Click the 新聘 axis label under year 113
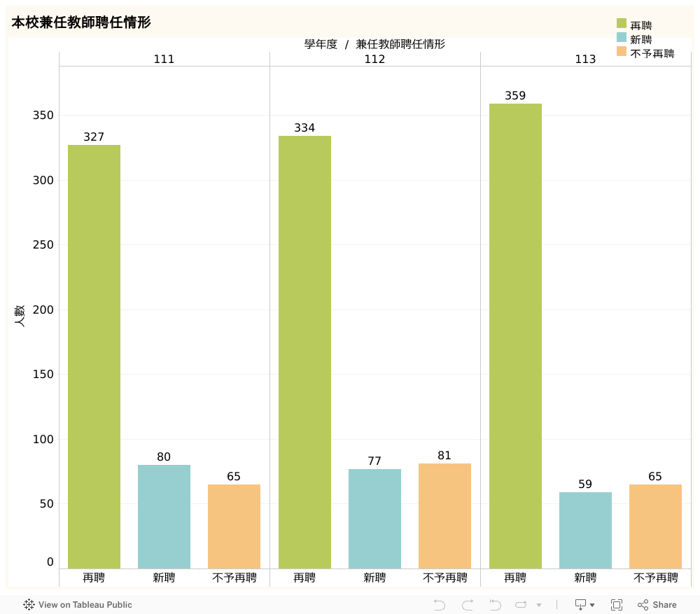The image size is (700, 614). 586,578
